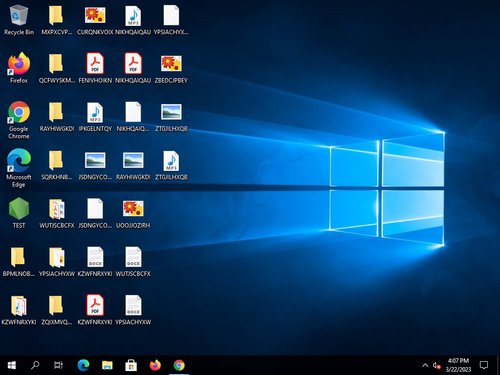Launch Firefox from the taskbar
The width and height of the screenshot is (500, 375).
click(155, 365)
